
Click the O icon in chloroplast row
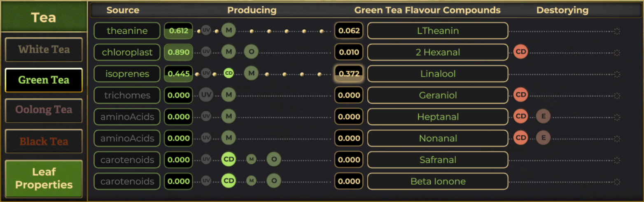pos(251,52)
